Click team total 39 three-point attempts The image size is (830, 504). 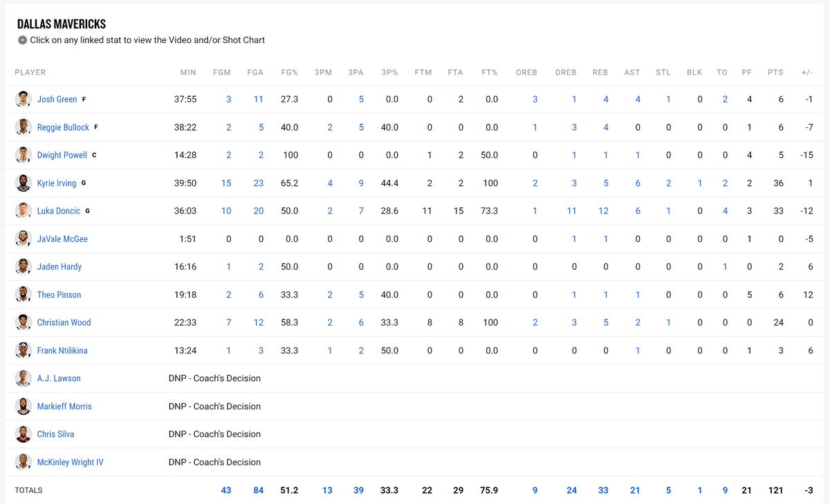(358, 490)
